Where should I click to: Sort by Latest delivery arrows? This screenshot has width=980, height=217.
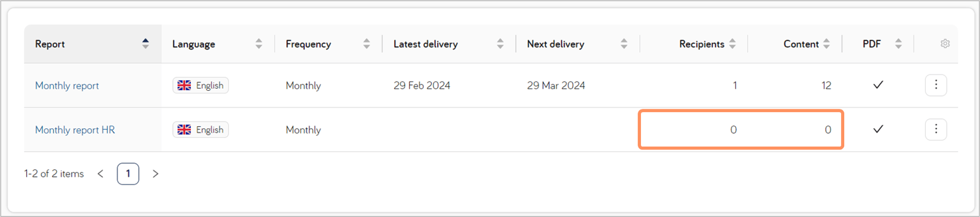500,44
